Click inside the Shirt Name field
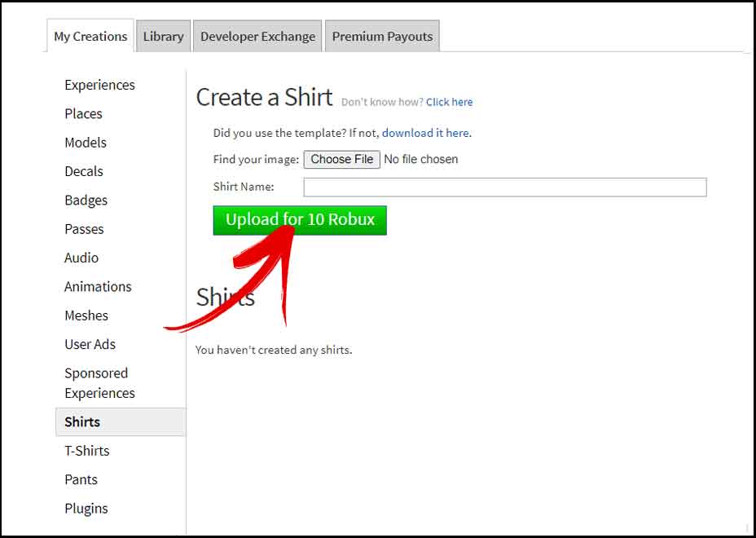The image size is (756, 538). pyautogui.click(x=503, y=187)
